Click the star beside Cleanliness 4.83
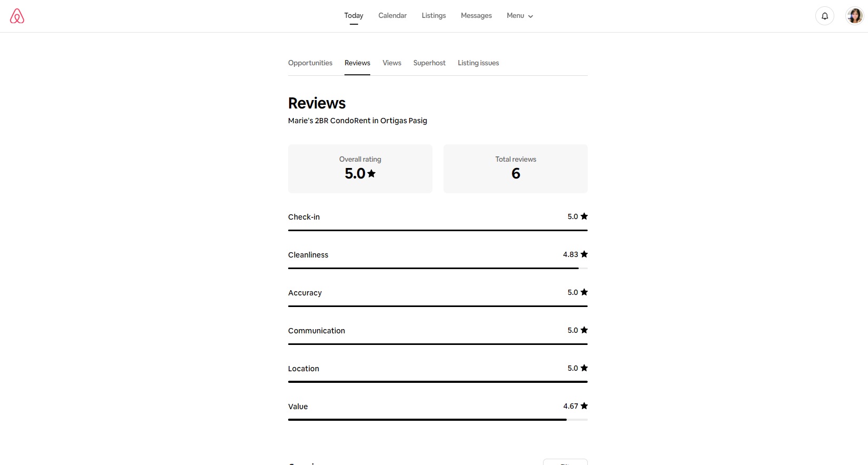 click(x=584, y=254)
